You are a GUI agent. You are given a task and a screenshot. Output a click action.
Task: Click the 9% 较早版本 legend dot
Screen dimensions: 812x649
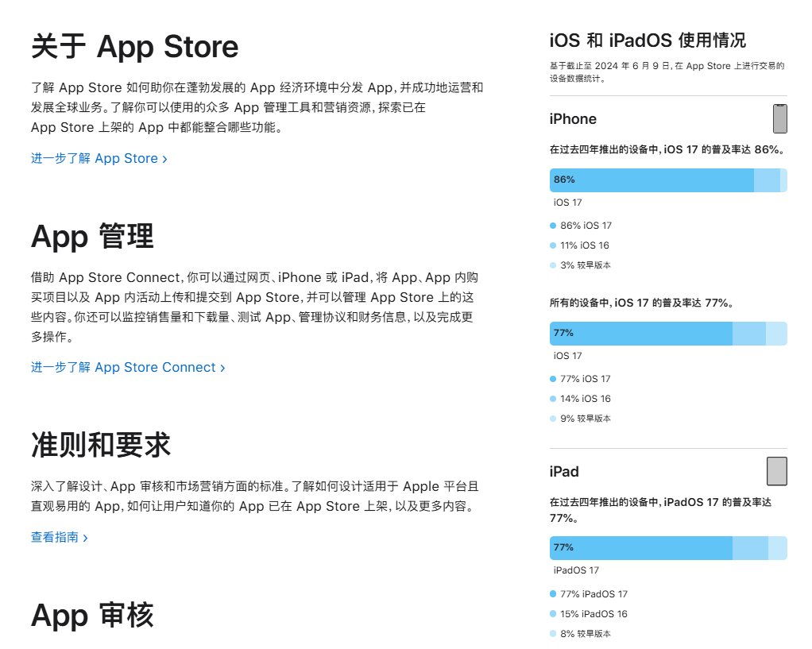pyautogui.click(x=553, y=419)
